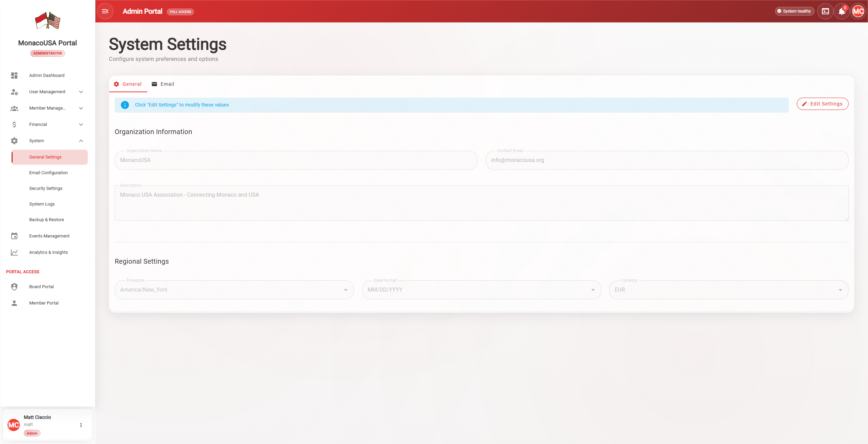Open user options three-dot menu
Viewport: 868px width, 444px height.
[81, 425]
